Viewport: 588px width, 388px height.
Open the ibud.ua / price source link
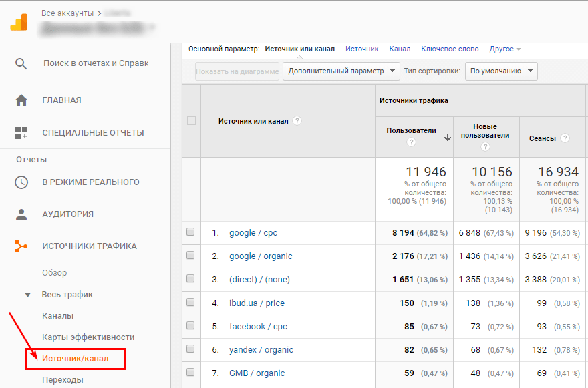[x=257, y=303]
